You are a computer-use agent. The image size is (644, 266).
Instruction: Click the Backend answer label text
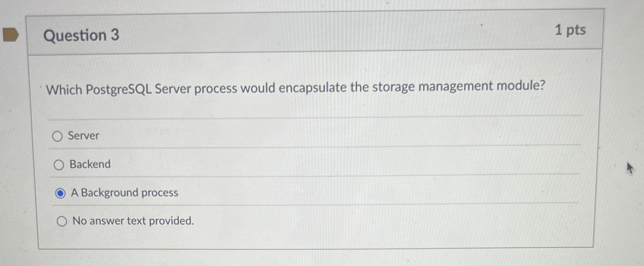pos(90,164)
